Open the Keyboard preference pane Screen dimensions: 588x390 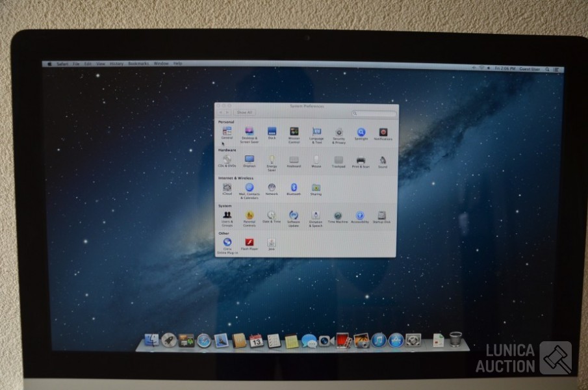point(294,162)
